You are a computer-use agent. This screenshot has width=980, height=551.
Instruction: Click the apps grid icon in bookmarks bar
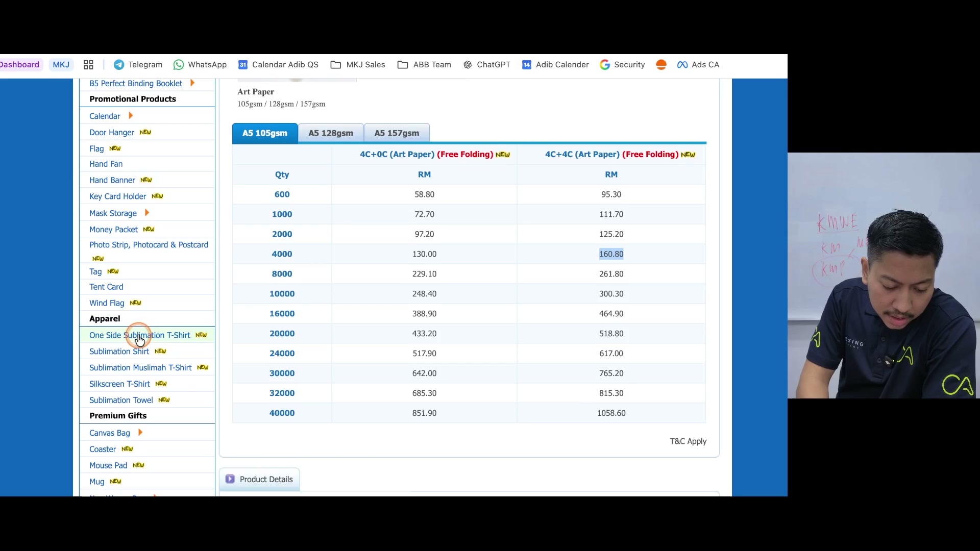[88, 65]
